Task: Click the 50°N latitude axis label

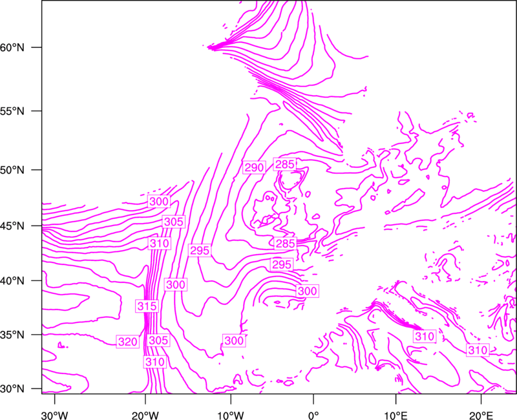Action: pyautogui.click(x=12, y=170)
